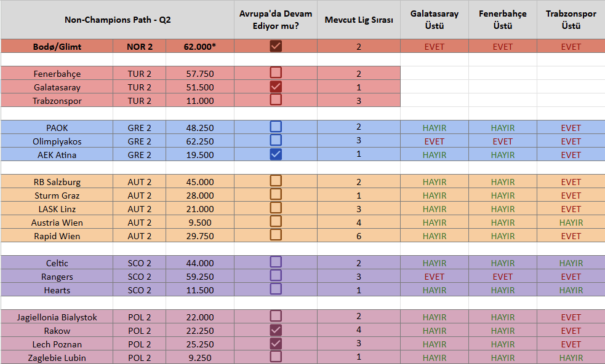Select the 'Trabzonspor Üstü' column header
The width and height of the screenshot is (605, 364).
point(571,20)
